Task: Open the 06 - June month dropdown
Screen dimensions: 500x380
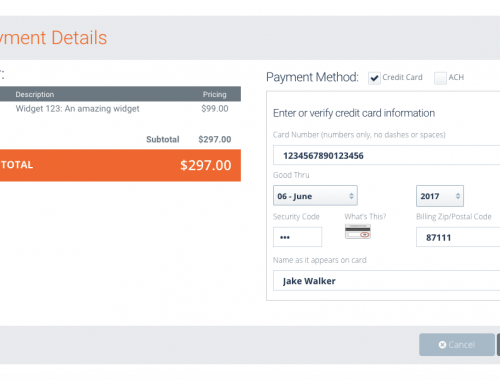Action: point(315,196)
